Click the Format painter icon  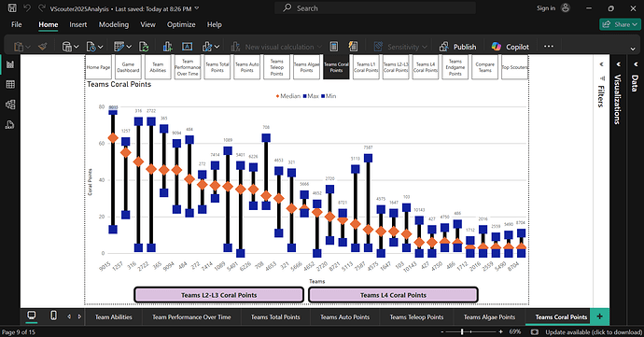pos(42,47)
